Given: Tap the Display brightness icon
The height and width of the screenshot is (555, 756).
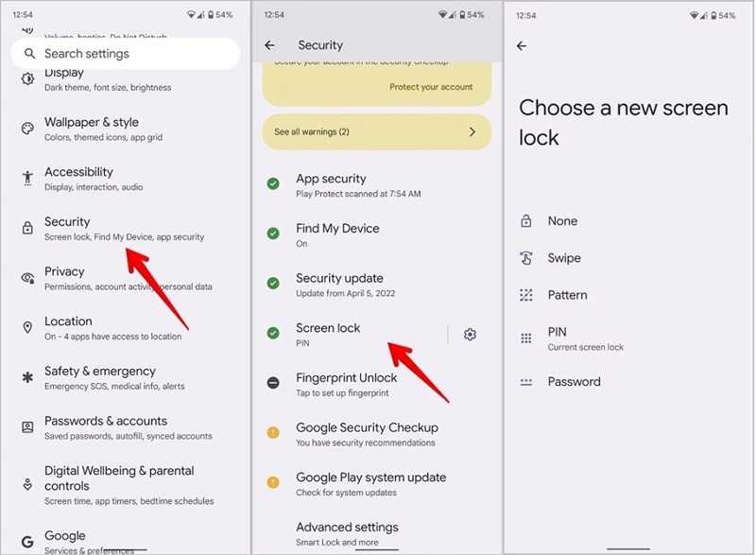Looking at the screenshot, I should tap(28, 78).
